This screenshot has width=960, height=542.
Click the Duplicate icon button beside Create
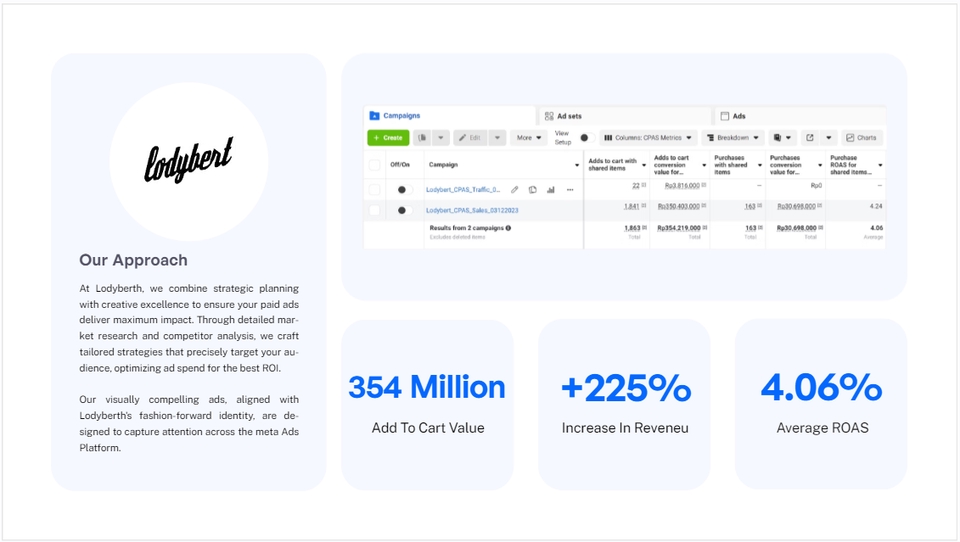422,138
